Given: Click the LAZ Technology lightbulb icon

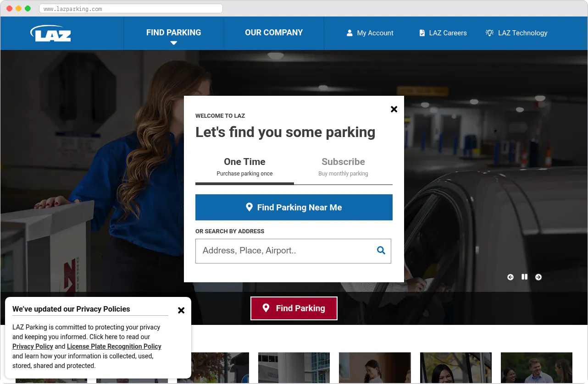Looking at the screenshot, I should click(x=489, y=33).
